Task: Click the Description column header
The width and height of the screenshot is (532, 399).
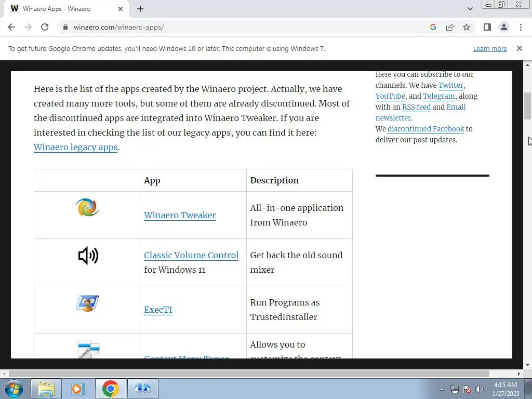Action: pyautogui.click(x=274, y=180)
